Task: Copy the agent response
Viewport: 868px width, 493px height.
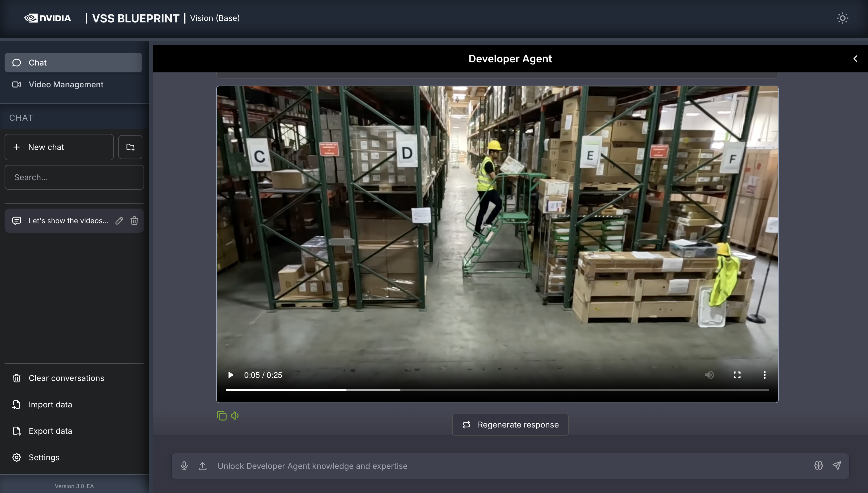Action: coord(222,415)
